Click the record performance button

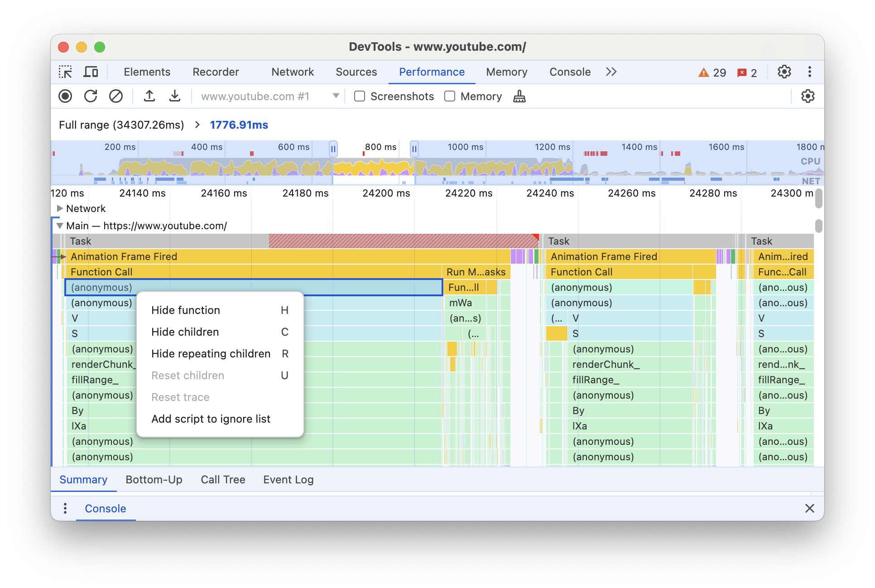pyautogui.click(x=65, y=96)
